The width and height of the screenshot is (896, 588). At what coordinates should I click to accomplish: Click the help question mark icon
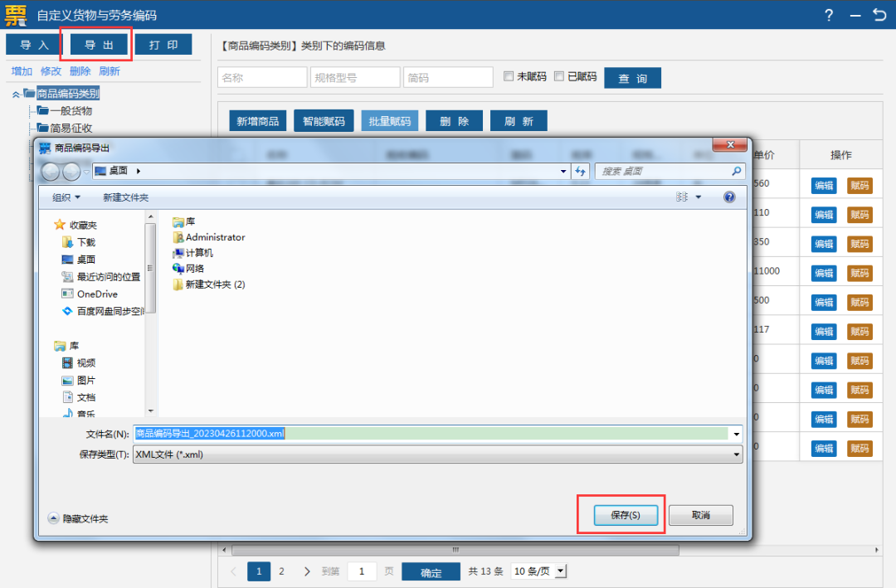pos(829,16)
